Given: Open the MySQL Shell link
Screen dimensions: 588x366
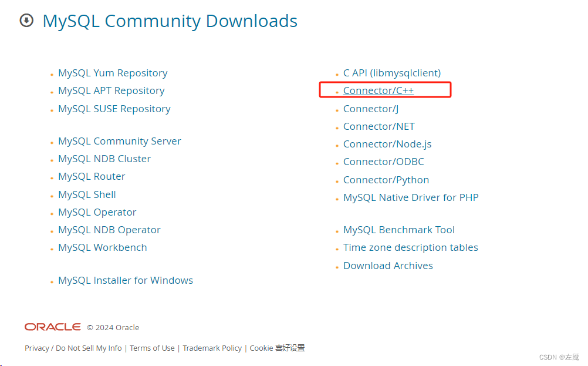Looking at the screenshot, I should [x=87, y=194].
